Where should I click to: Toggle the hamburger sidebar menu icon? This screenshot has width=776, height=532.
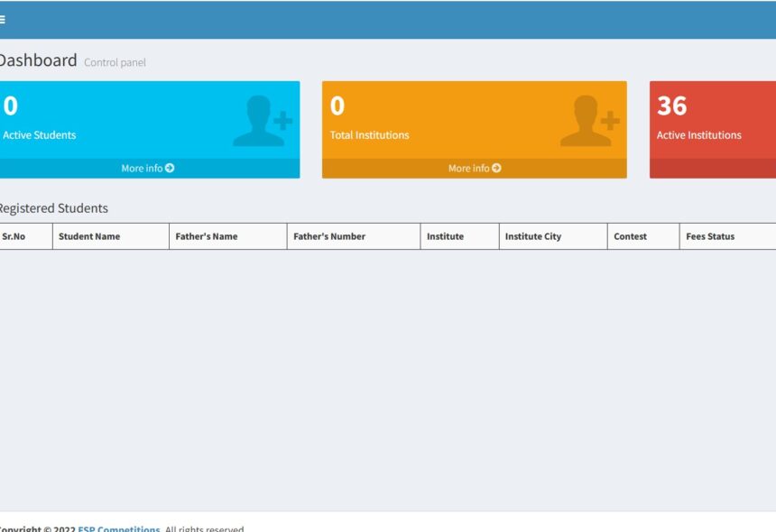click(x=2, y=20)
